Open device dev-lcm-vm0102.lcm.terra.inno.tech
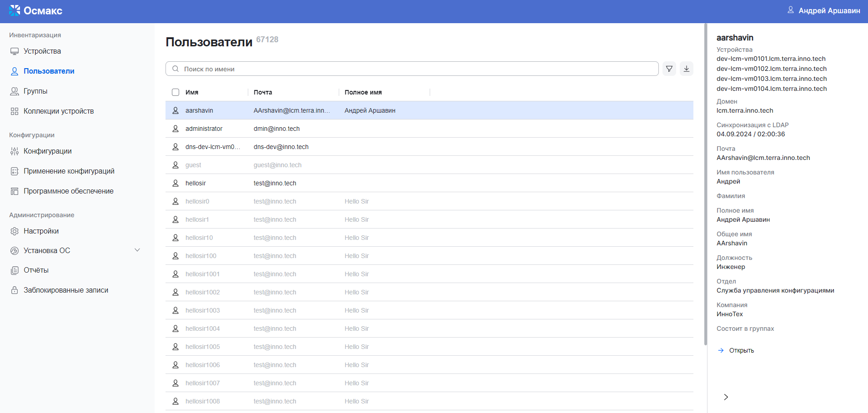Screen dimensions: 868x413 (771, 69)
